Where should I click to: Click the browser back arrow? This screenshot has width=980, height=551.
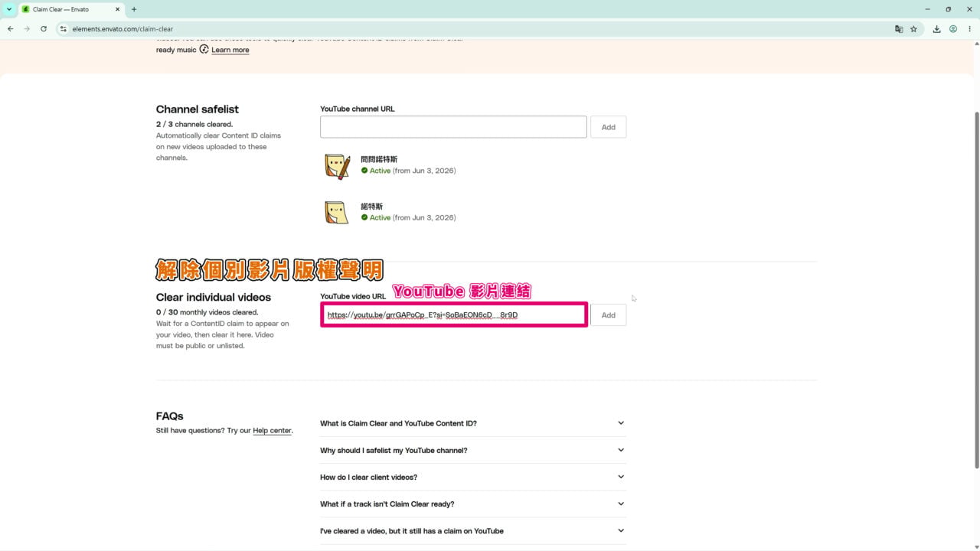(x=10, y=29)
